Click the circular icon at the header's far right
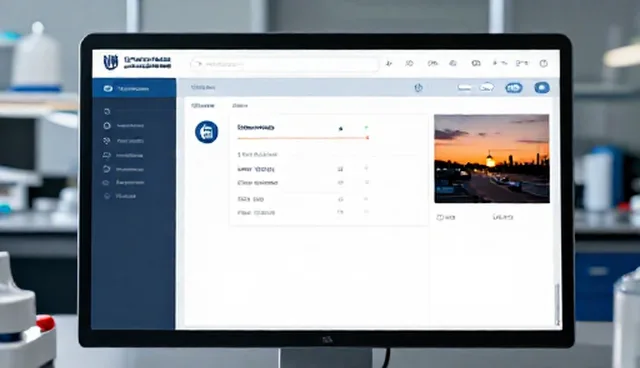This screenshot has height=368, width=640. tap(543, 63)
